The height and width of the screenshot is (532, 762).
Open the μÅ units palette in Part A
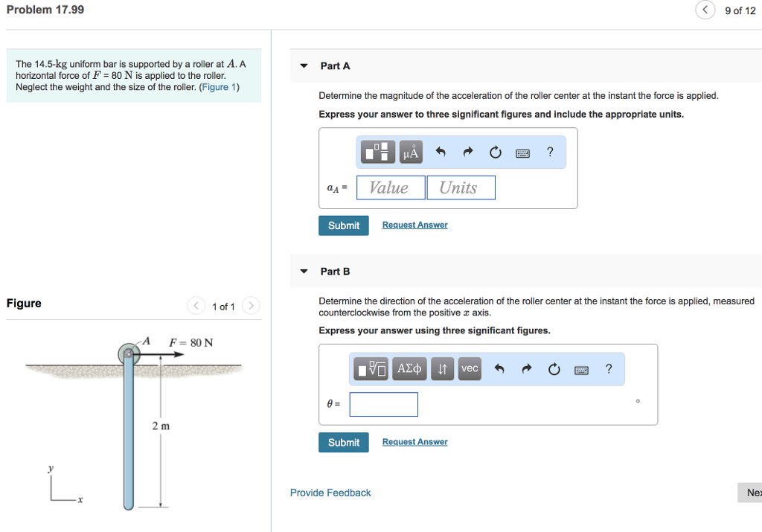pyautogui.click(x=409, y=152)
